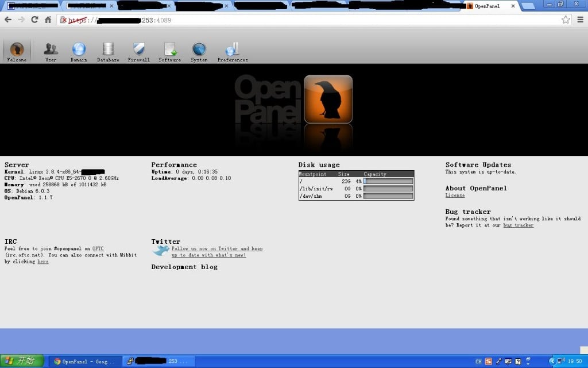This screenshot has height=368, width=588.
Task: Open the Database section icon
Action: point(108,50)
